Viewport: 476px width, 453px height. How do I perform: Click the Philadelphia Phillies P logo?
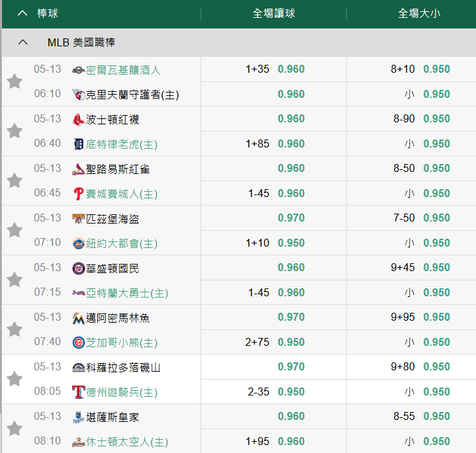[78, 194]
